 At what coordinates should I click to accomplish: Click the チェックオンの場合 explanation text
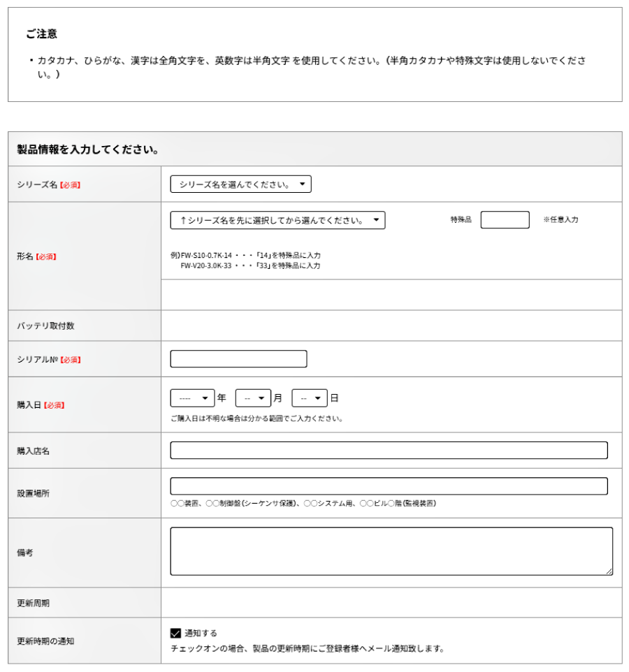coord(308,649)
